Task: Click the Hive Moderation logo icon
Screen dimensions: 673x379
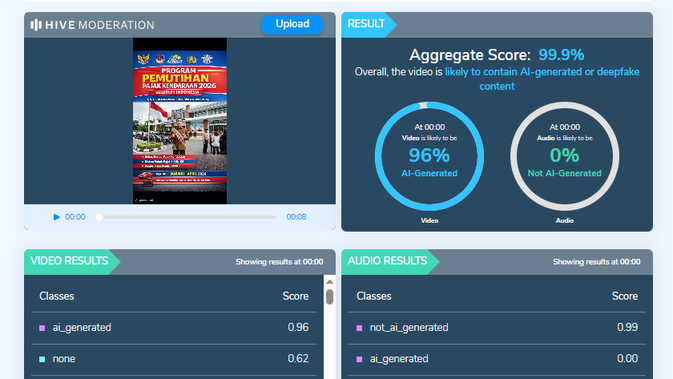Action: [x=36, y=25]
